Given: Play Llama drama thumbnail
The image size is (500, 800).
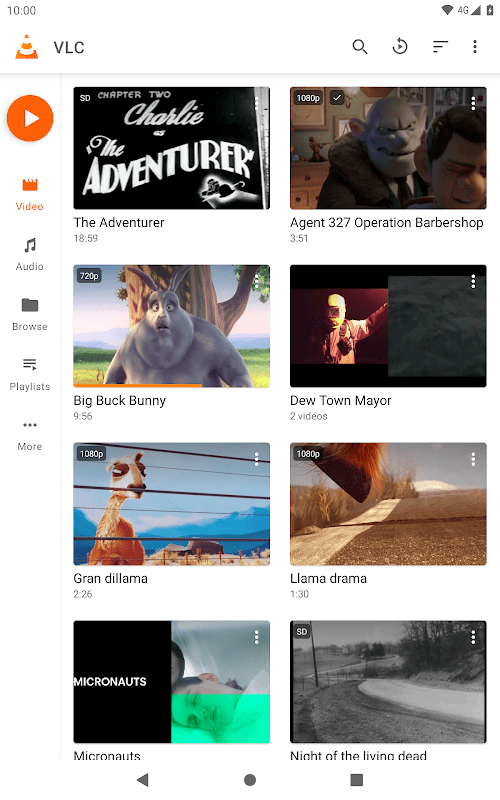Looking at the screenshot, I should pos(388,504).
